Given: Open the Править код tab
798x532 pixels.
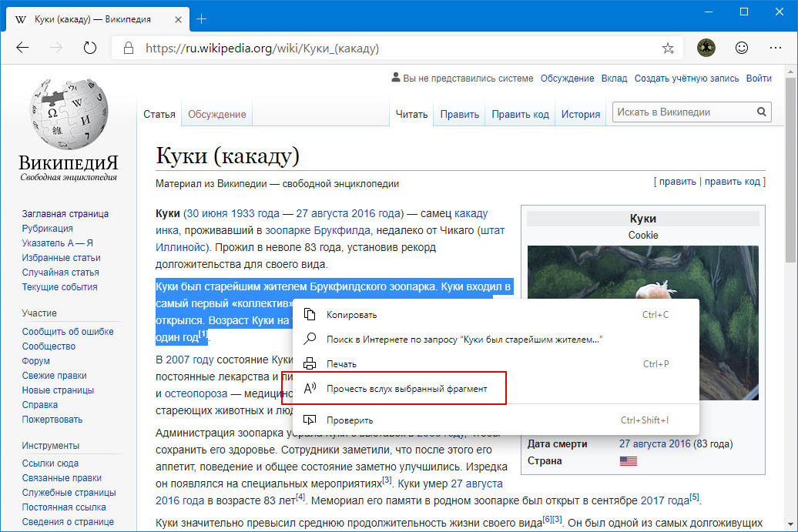Looking at the screenshot, I should [520, 115].
